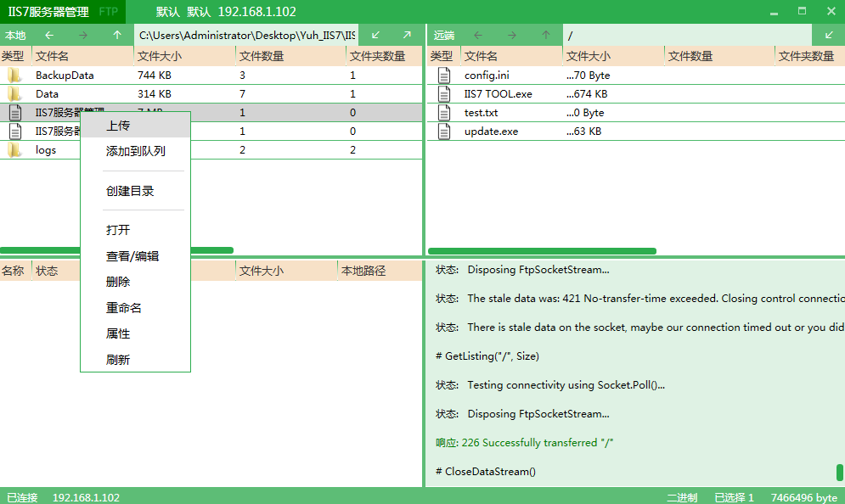Click the document icon of the unselected local IIS7 file
Viewport: 845px width, 504px height.
(x=15, y=132)
